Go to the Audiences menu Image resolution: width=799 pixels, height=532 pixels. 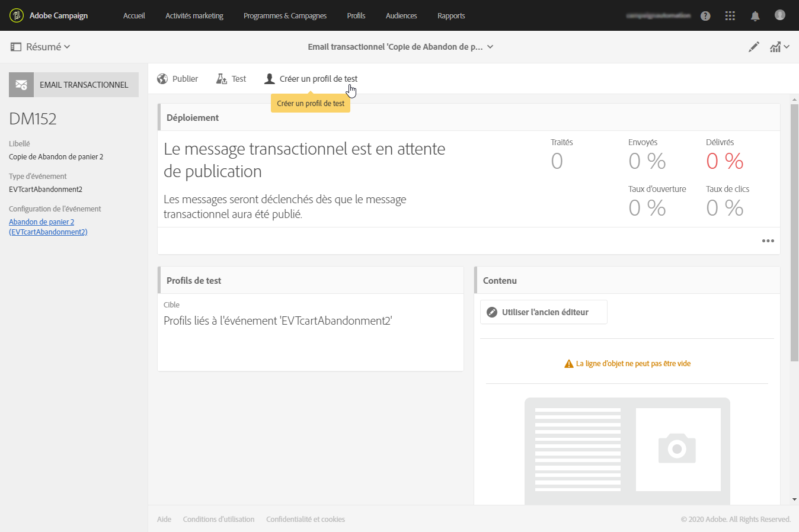(401, 16)
